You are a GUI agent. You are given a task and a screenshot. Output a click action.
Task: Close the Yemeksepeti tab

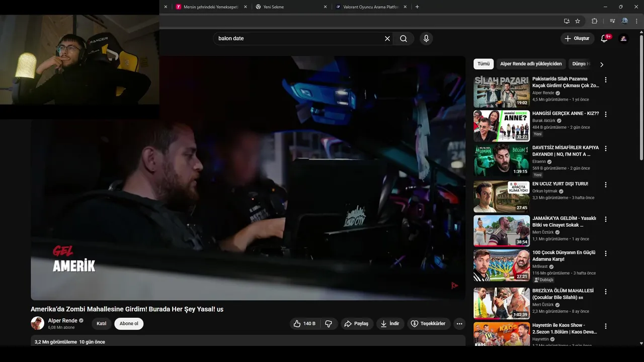[x=246, y=7]
